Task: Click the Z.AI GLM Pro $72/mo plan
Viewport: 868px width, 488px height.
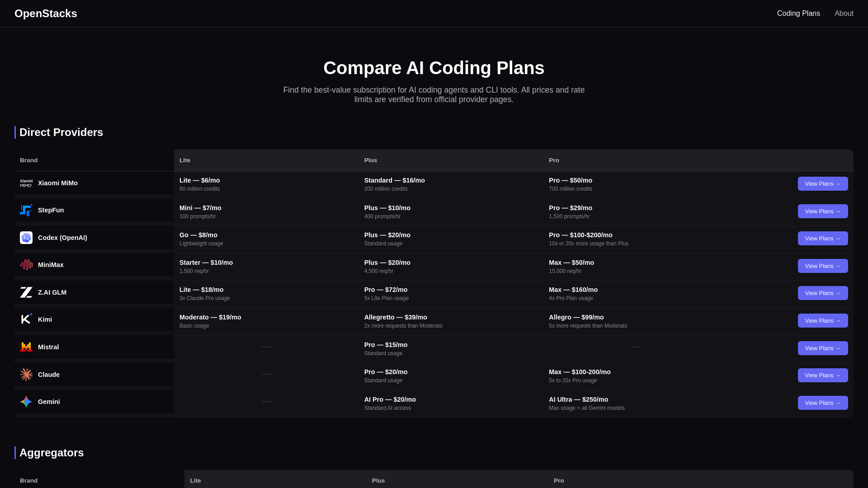Action: [386, 294]
